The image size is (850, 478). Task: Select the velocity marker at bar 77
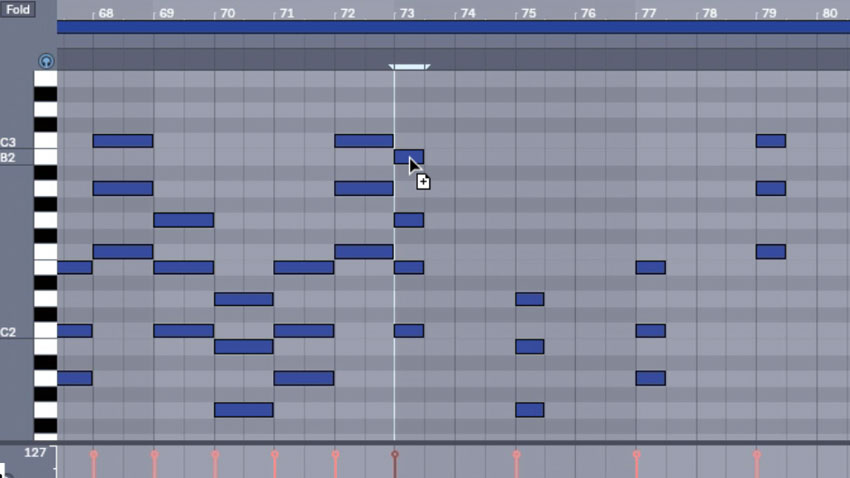click(x=636, y=455)
